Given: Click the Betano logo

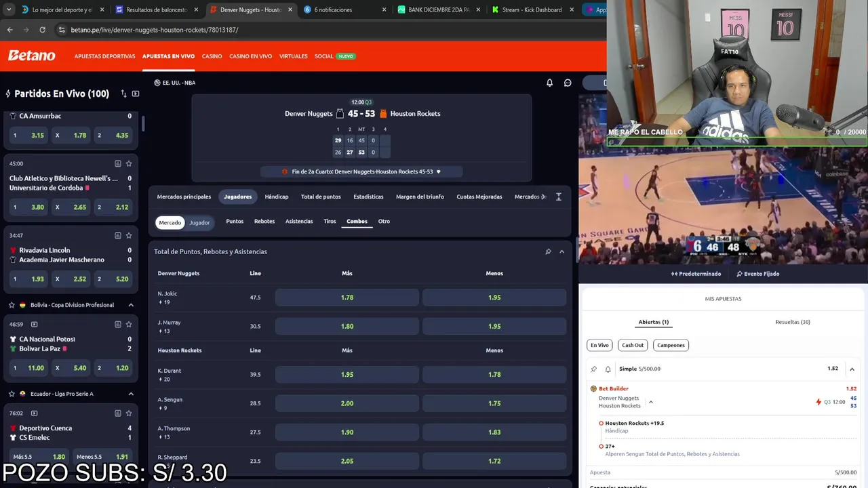Looking at the screenshot, I should coord(31,56).
